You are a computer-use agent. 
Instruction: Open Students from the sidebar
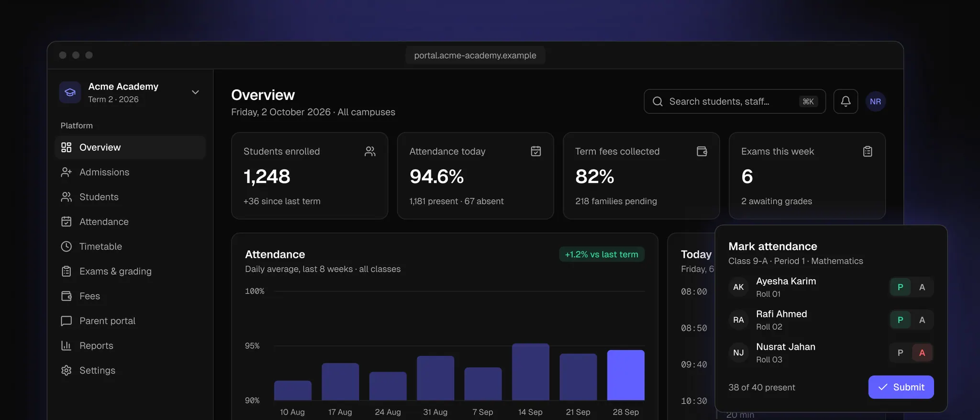pyautogui.click(x=130, y=197)
